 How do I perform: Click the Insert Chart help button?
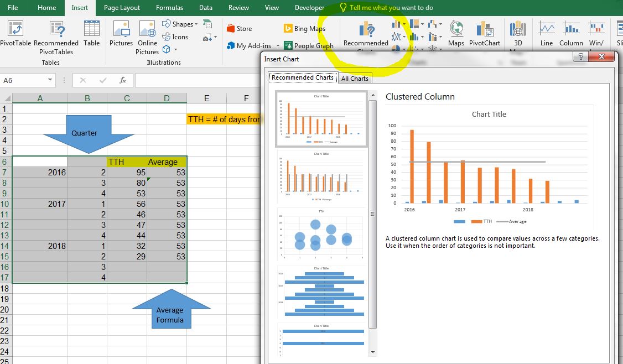580,56
